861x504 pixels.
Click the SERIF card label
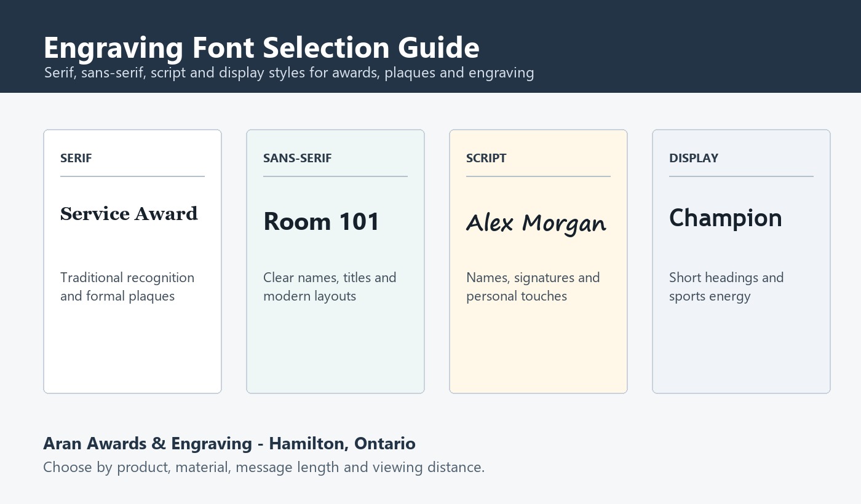coord(76,158)
